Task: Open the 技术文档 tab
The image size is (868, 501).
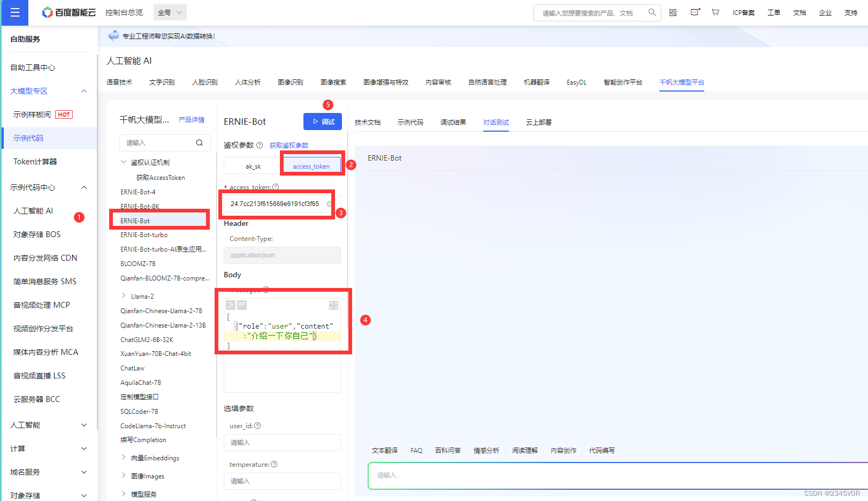Action: coord(368,123)
